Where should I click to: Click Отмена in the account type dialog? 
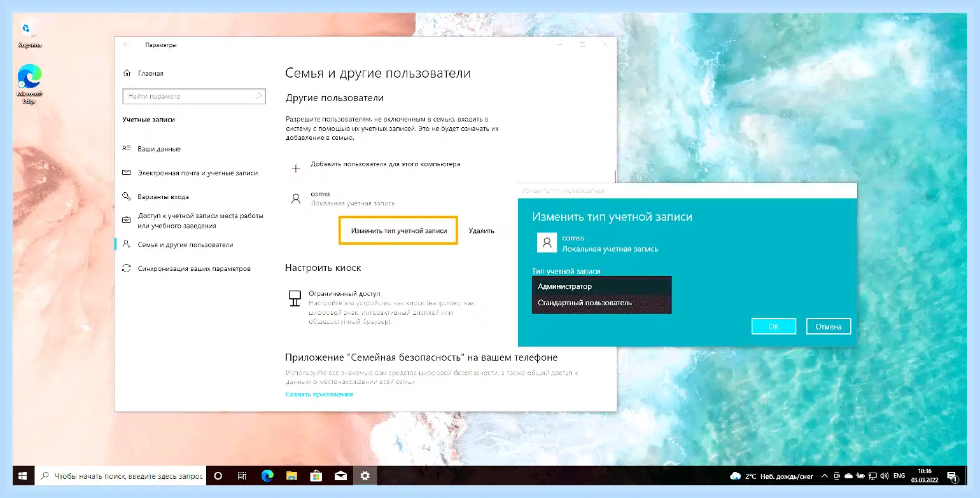[829, 326]
